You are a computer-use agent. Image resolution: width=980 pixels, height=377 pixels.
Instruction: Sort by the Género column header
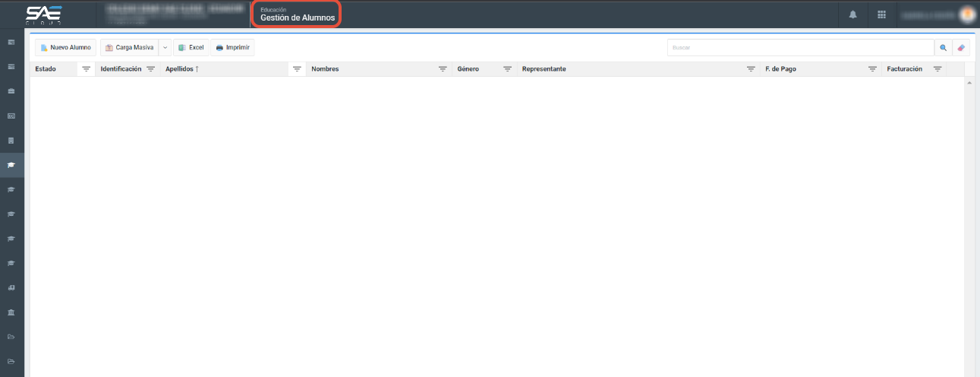click(468, 69)
